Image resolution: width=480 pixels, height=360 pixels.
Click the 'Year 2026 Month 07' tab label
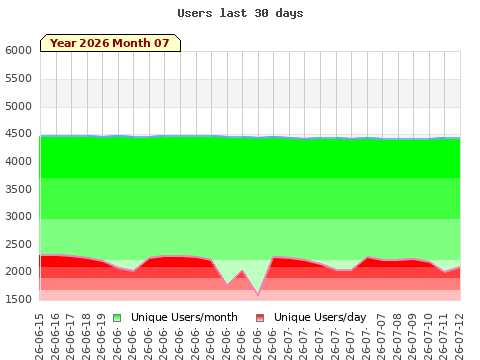[110, 43]
